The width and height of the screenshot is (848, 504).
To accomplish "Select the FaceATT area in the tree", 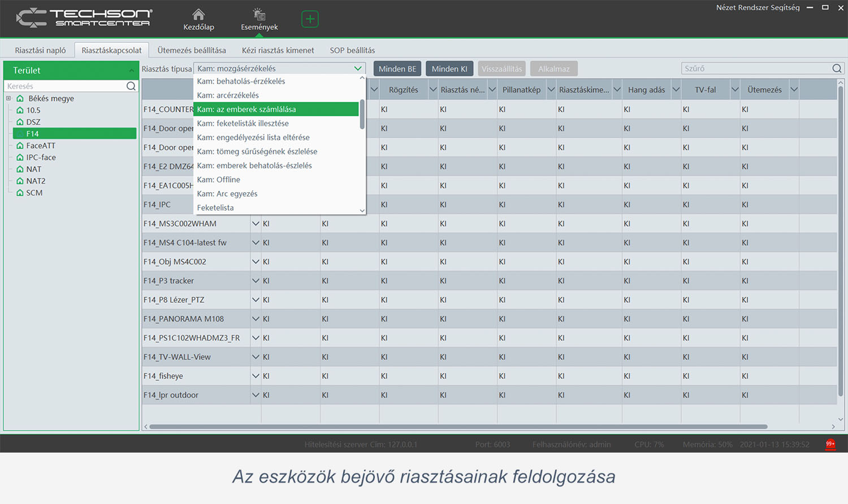I will pos(41,146).
